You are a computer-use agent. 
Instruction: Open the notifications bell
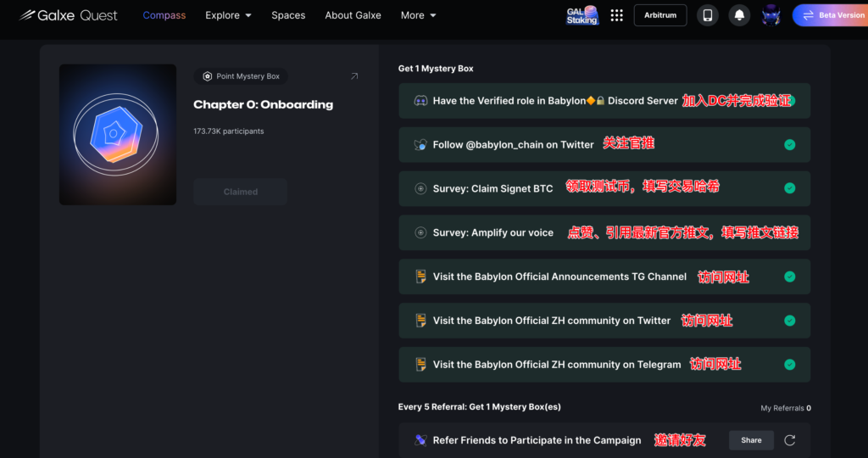[739, 15]
